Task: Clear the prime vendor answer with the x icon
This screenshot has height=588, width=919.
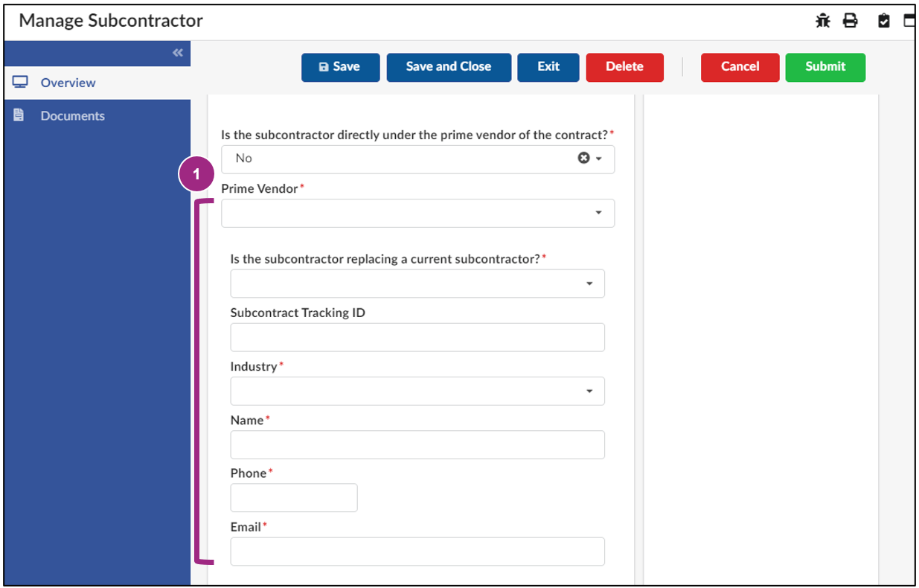Action: [x=585, y=158]
